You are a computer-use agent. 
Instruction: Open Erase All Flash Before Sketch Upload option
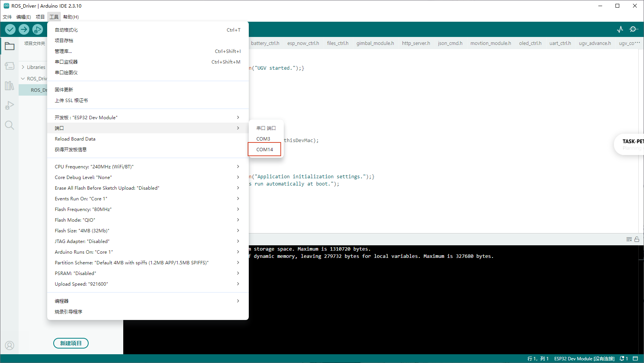coord(148,188)
